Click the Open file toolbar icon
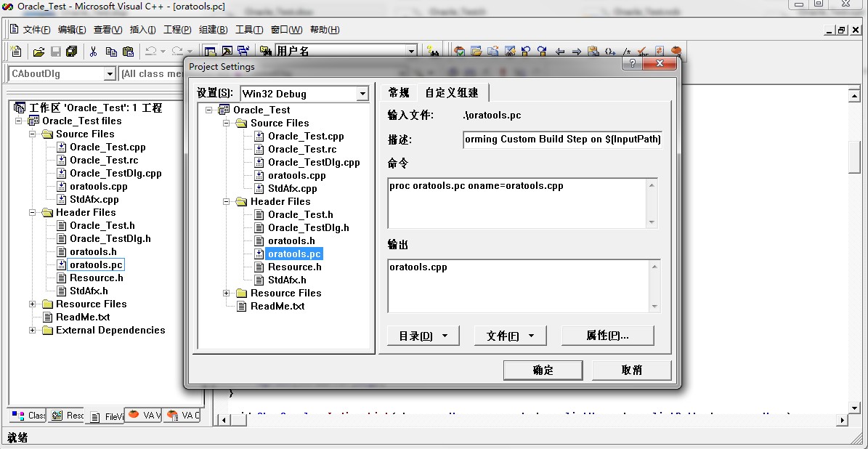Viewport: 868px width, 449px height. click(x=38, y=52)
